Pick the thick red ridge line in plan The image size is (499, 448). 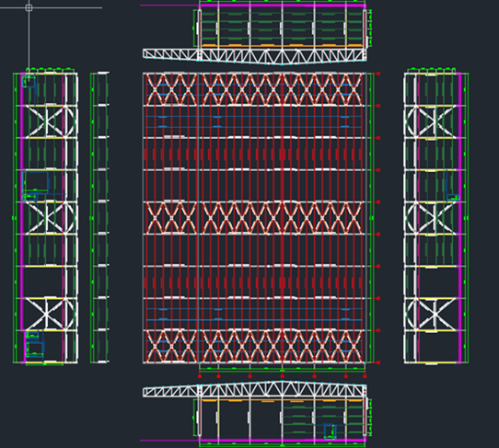(282, 218)
